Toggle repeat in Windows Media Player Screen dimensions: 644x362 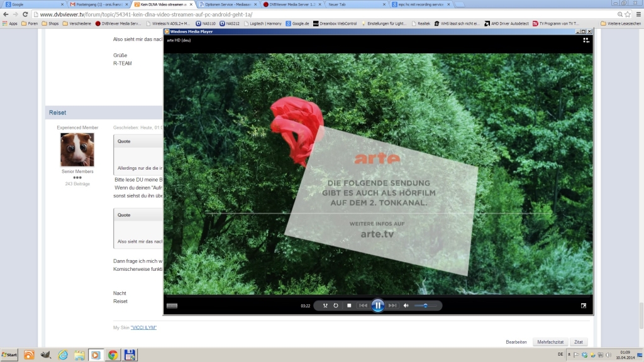(x=336, y=305)
